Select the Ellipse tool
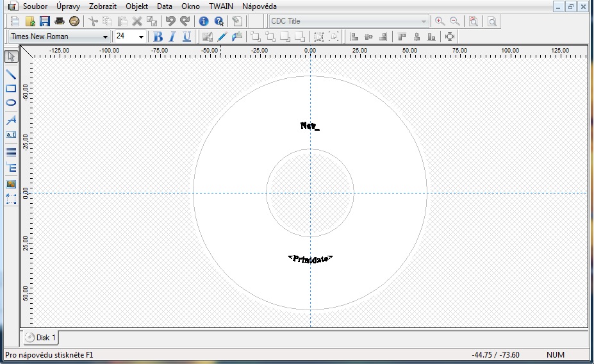Viewport: 594px width, 364px height. (x=11, y=103)
